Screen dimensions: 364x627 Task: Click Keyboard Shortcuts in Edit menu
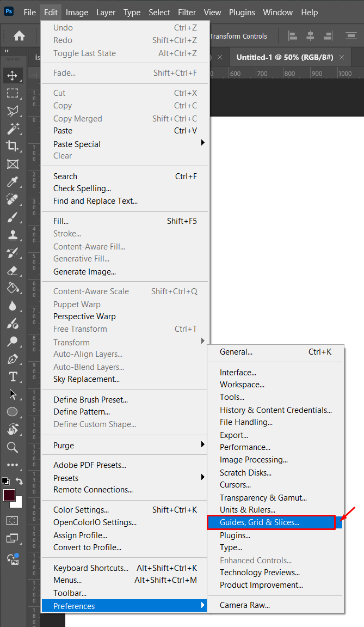click(x=91, y=568)
